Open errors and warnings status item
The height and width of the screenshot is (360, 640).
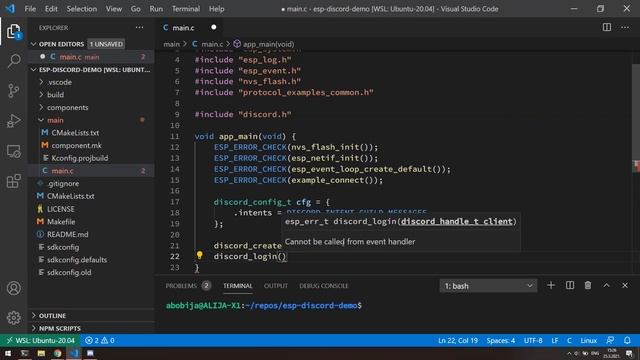pos(100,340)
